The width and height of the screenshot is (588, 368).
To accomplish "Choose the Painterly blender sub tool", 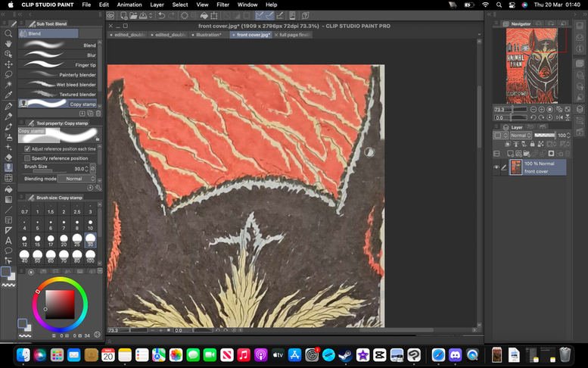I will pos(58,75).
